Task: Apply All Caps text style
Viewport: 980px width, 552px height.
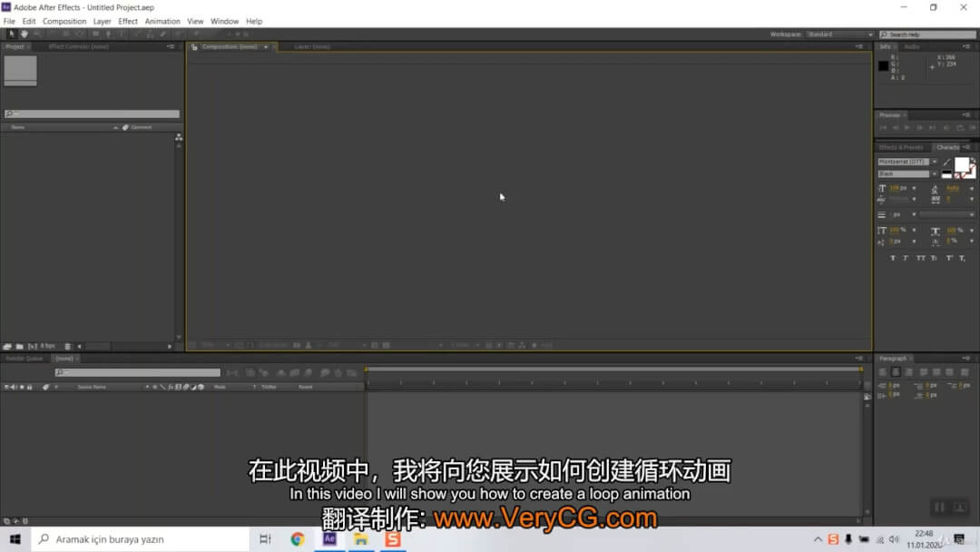Action: (x=921, y=258)
